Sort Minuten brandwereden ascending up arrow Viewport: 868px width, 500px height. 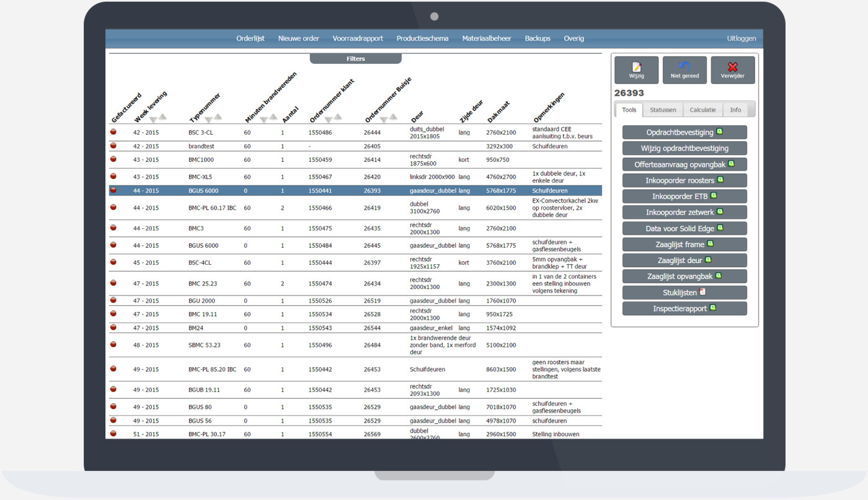(273, 117)
